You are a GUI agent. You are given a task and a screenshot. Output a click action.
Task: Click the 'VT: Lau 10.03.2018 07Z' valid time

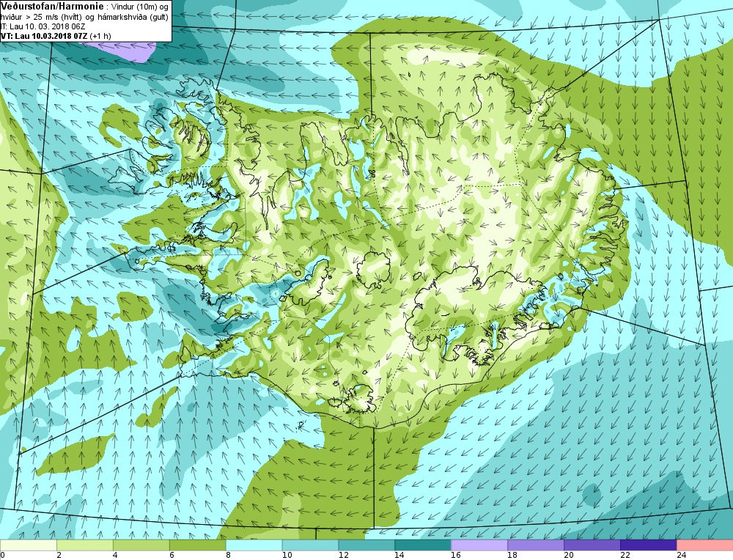click(x=43, y=36)
